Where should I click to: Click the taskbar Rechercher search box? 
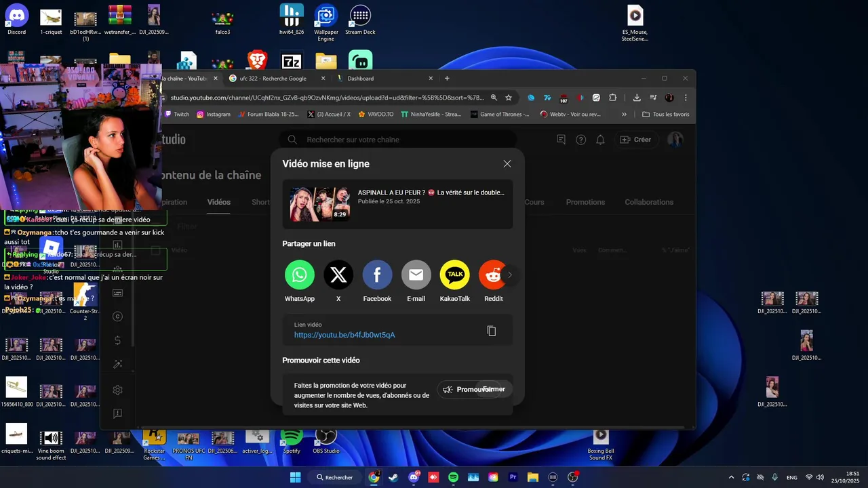click(335, 477)
